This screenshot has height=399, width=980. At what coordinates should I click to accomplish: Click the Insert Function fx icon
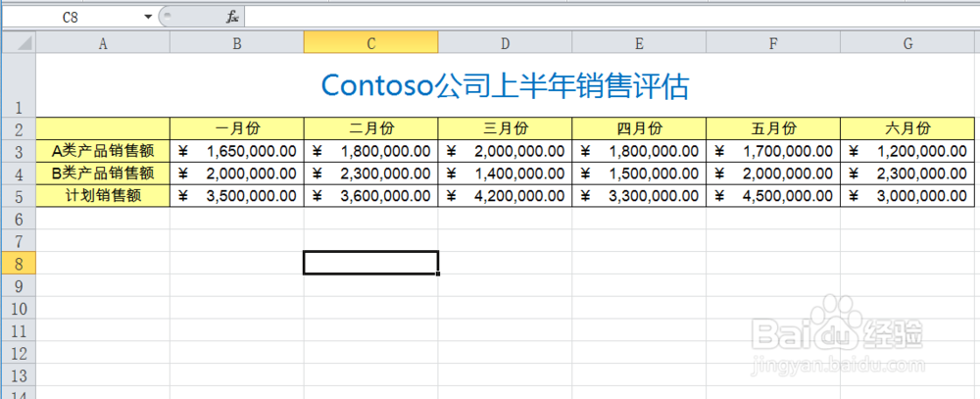coord(232,17)
